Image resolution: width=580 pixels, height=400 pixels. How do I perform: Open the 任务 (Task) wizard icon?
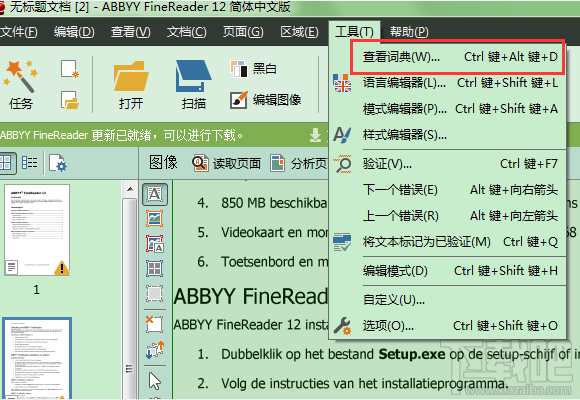[x=20, y=85]
